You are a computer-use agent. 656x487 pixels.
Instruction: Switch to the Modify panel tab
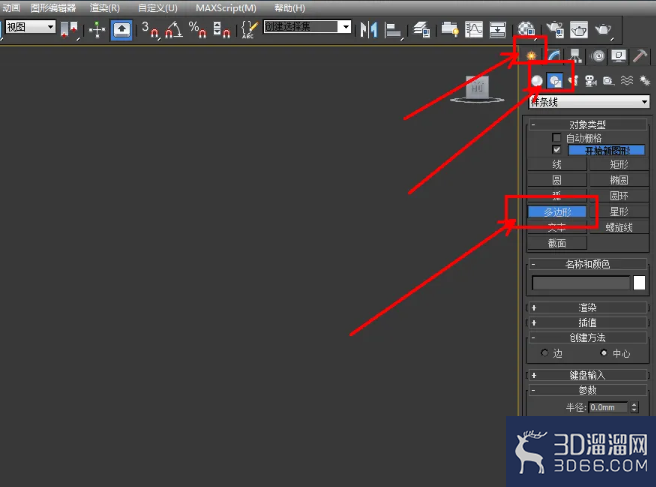[x=554, y=56]
